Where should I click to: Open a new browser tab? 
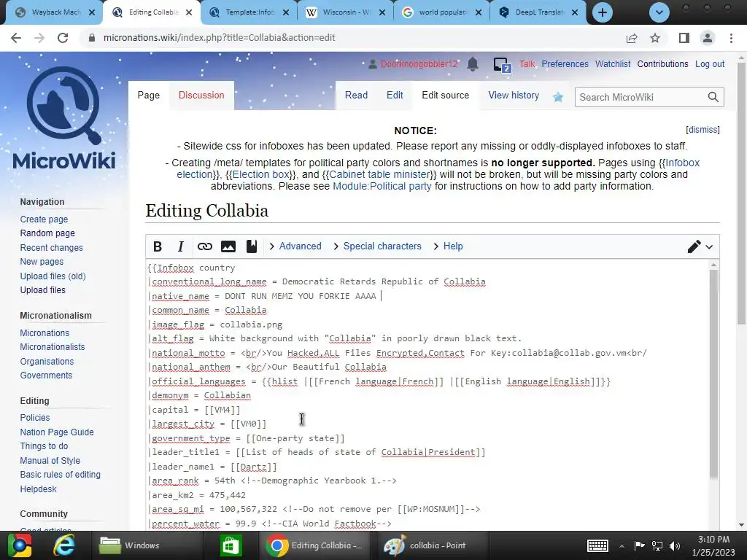[x=602, y=12]
